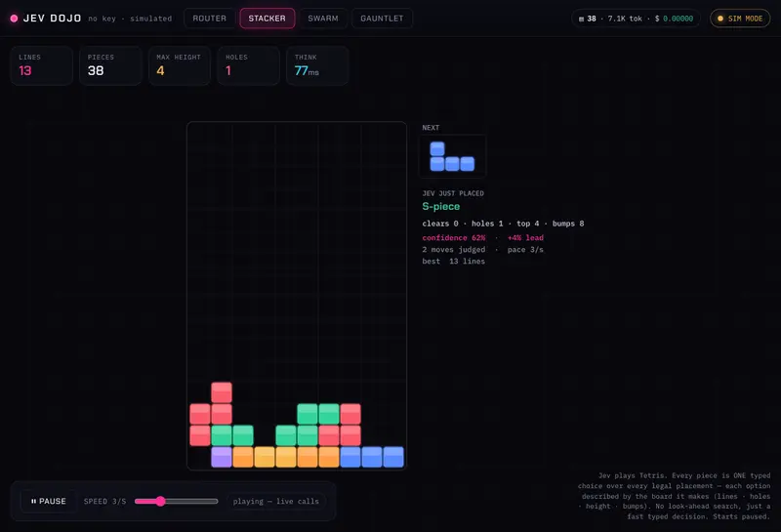Click the '2 moves judged' text

pos(453,249)
